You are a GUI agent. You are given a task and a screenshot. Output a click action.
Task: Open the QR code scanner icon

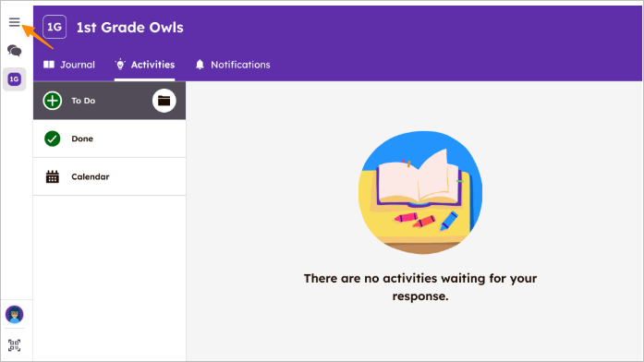(15, 345)
